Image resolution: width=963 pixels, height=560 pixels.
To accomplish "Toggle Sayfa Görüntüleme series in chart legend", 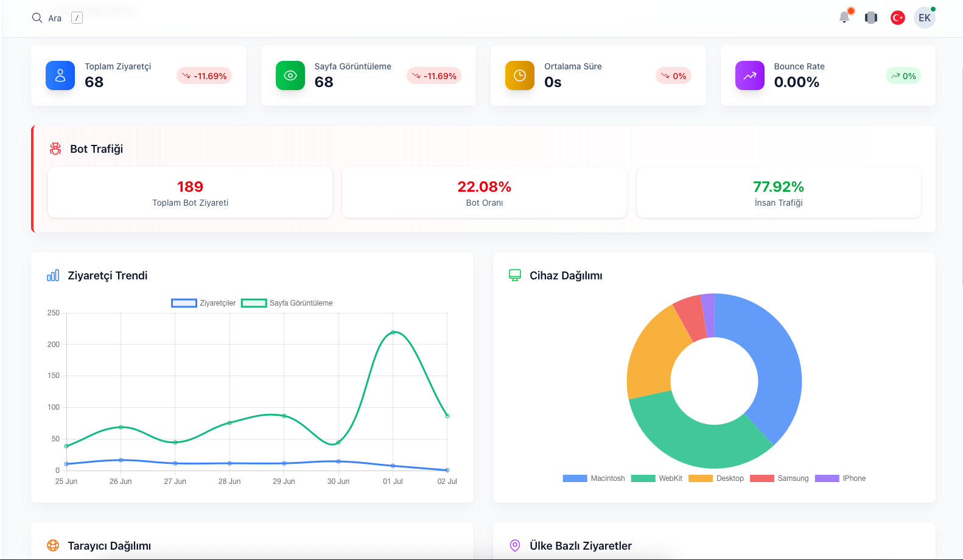I will point(287,303).
